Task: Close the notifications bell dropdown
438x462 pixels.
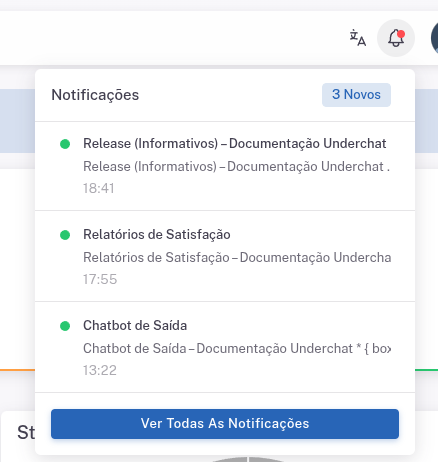Action: (x=396, y=38)
